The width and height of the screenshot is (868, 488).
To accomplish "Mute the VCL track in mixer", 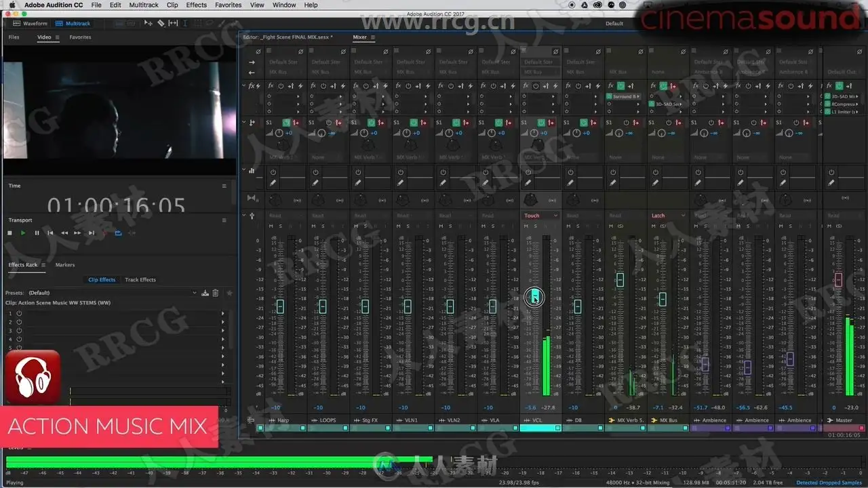I will pyautogui.click(x=527, y=226).
